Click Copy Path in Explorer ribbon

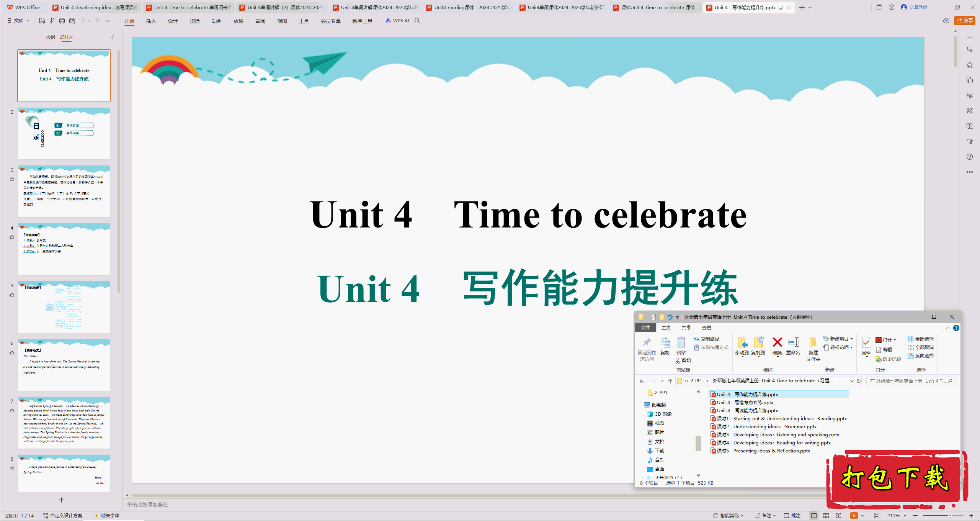[x=707, y=339]
